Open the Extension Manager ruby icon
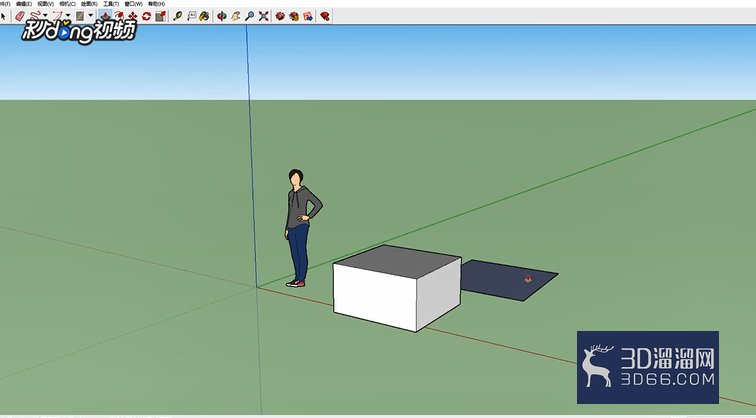Viewport: 756px width, 418px height. [x=325, y=16]
